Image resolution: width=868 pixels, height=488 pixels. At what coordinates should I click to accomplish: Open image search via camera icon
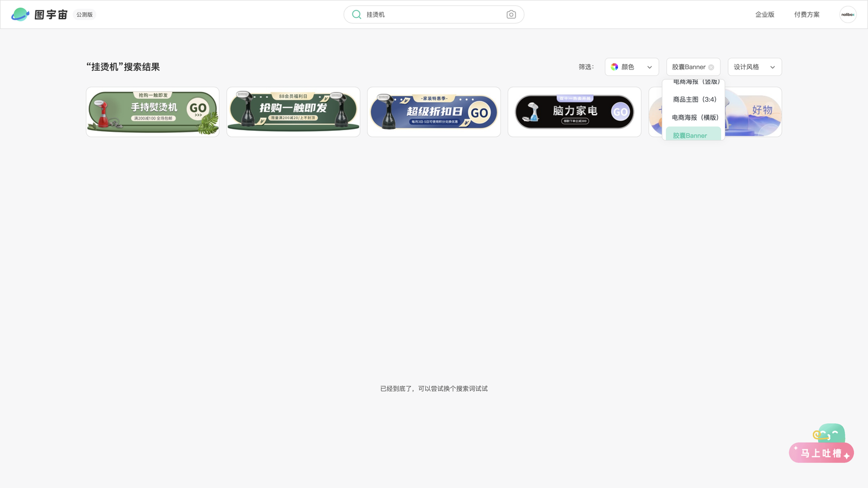pyautogui.click(x=511, y=14)
